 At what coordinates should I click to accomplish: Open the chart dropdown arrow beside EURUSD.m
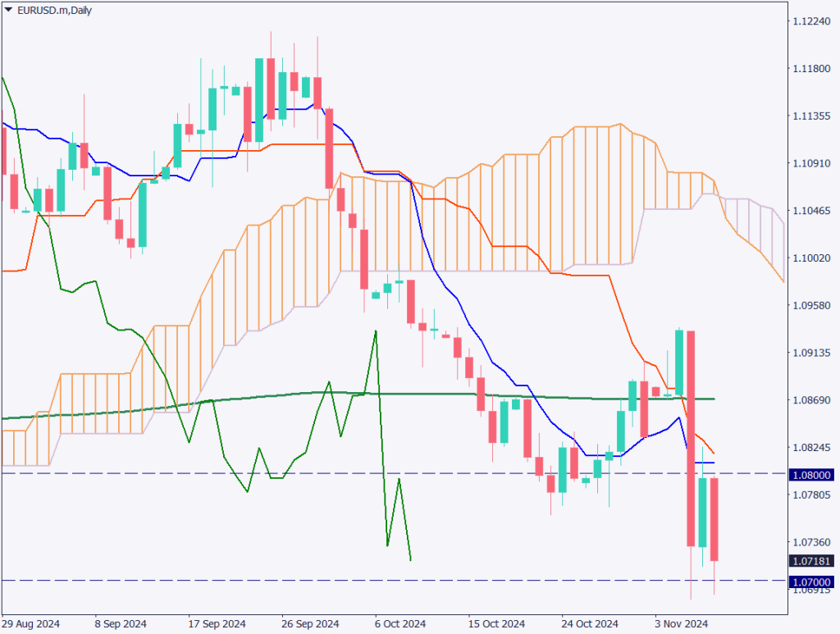[x=8, y=7]
